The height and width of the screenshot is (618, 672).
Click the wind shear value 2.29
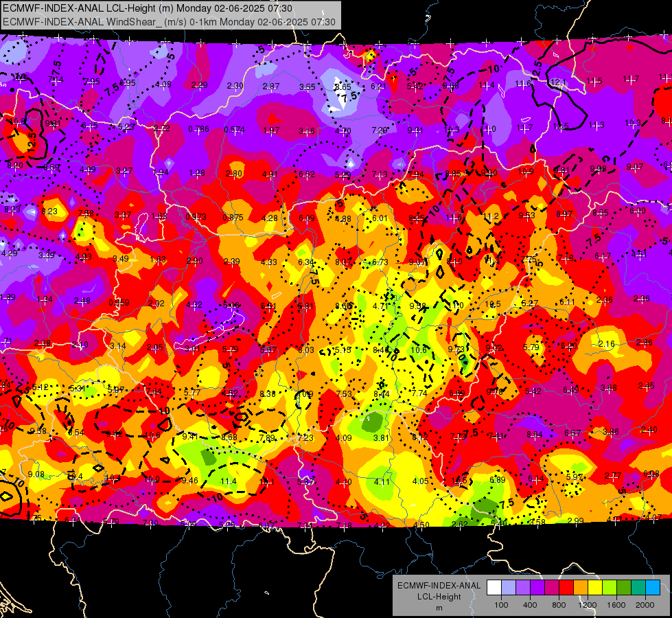pos(199,85)
